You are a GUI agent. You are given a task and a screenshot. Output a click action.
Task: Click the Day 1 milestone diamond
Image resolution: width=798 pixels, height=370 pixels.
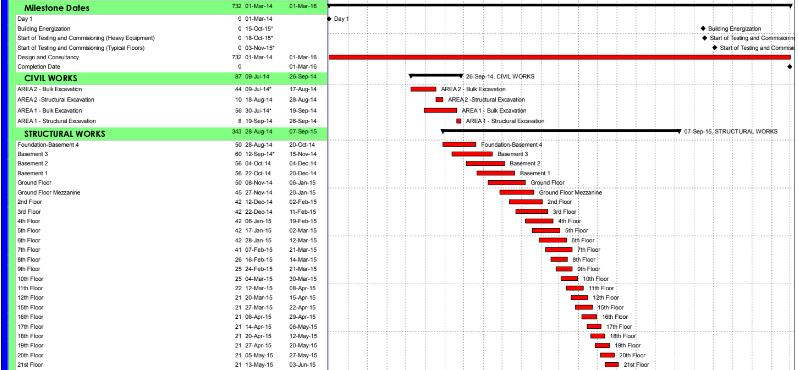(x=329, y=19)
